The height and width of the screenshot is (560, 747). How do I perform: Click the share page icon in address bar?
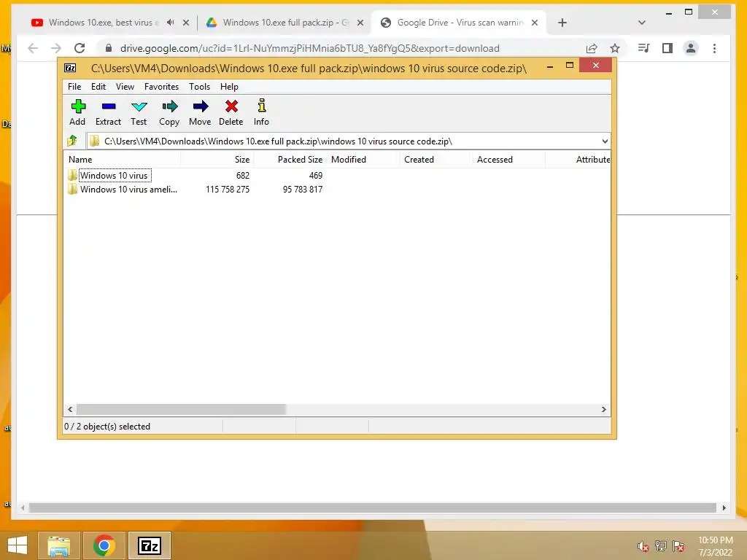pos(592,48)
